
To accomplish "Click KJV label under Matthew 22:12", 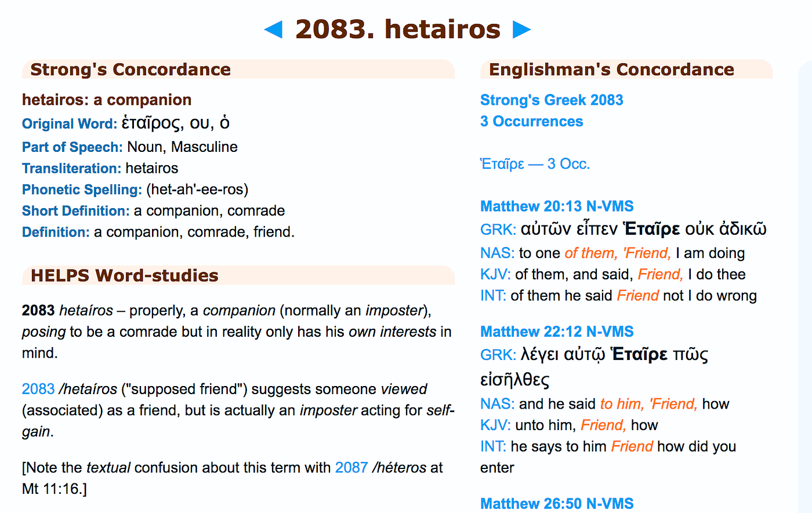I will 495,425.
